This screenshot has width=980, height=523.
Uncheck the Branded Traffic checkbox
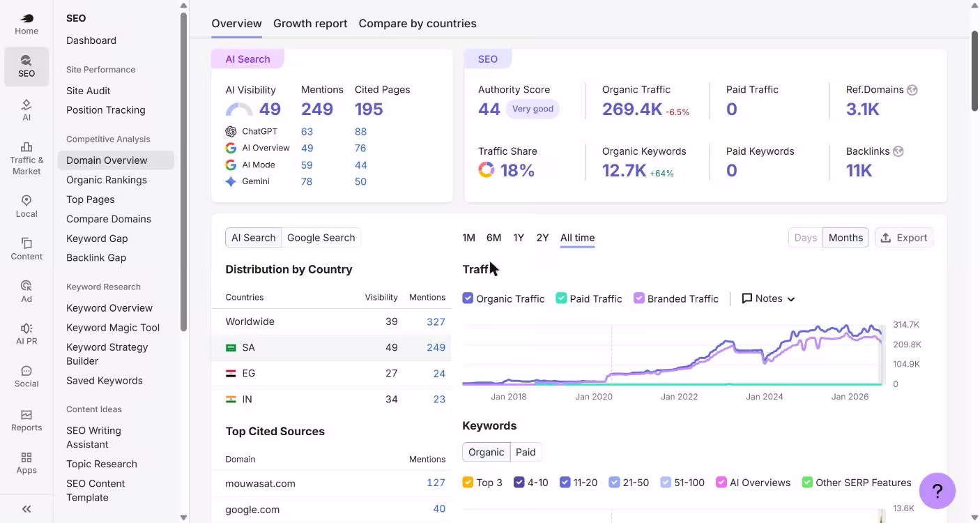pos(638,298)
